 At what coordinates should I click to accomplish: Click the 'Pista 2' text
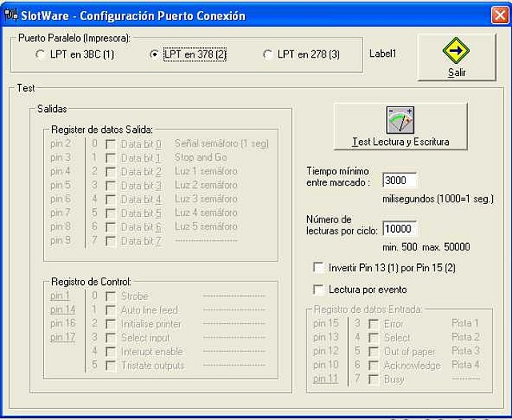466,337
